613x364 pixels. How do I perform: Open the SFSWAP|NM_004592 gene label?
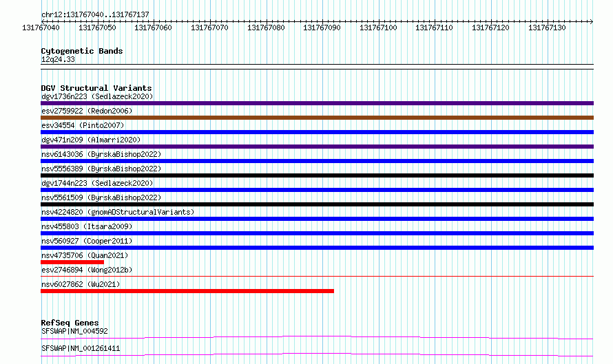74,331
